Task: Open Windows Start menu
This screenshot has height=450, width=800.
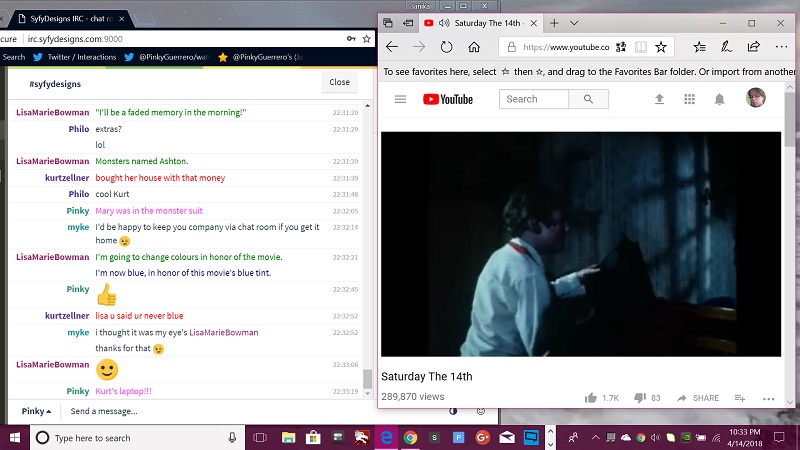Action: (15, 438)
